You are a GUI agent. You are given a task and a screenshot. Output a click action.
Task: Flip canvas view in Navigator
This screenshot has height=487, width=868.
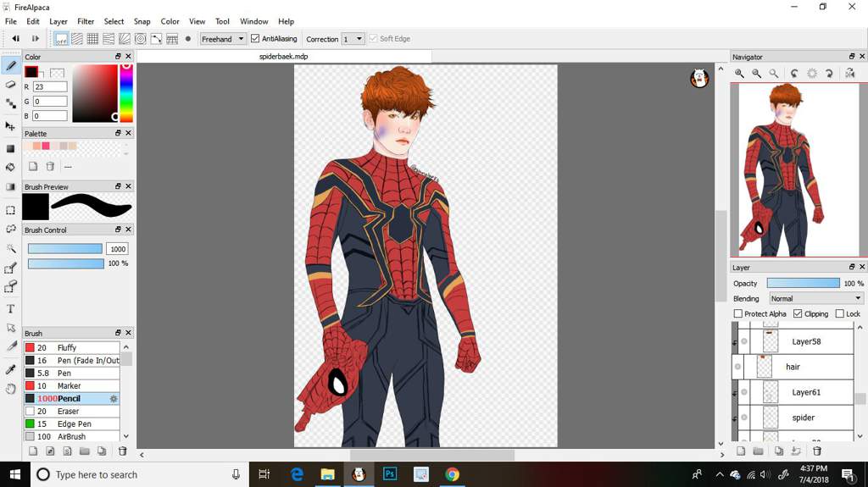pyautogui.click(x=849, y=73)
